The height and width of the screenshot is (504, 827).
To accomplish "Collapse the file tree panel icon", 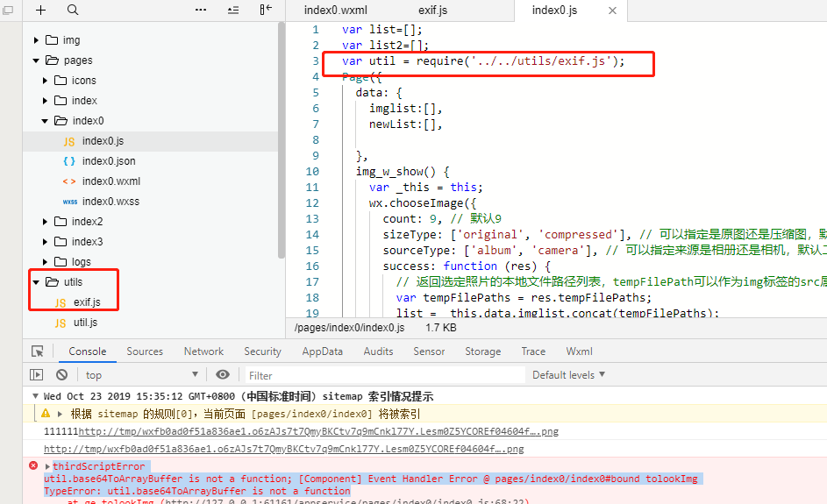I will [266, 10].
